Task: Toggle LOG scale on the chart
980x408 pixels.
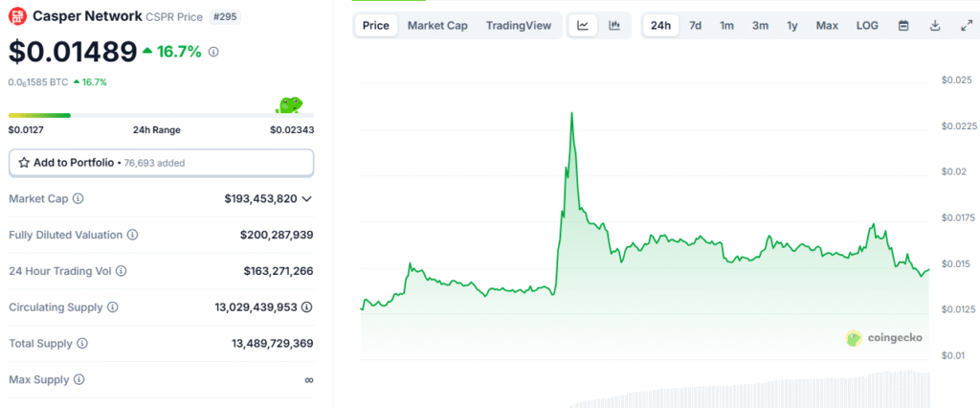Action: click(x=867, y=26)
